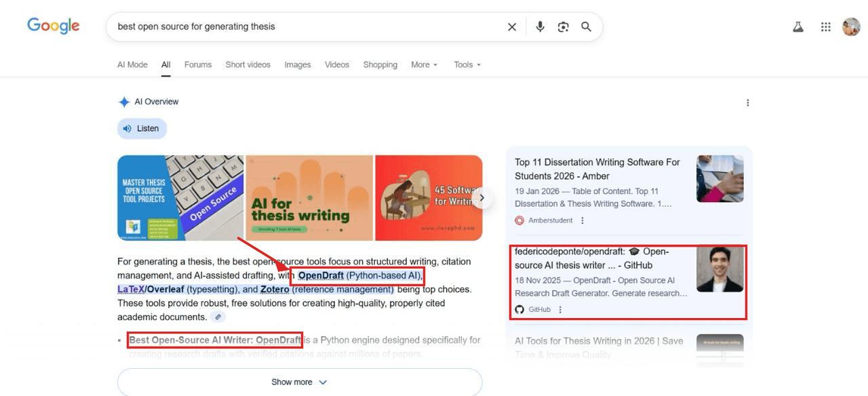Open Search Labs flask icon
The height and width of the screenshot is (396, 868).
[798, 27]
